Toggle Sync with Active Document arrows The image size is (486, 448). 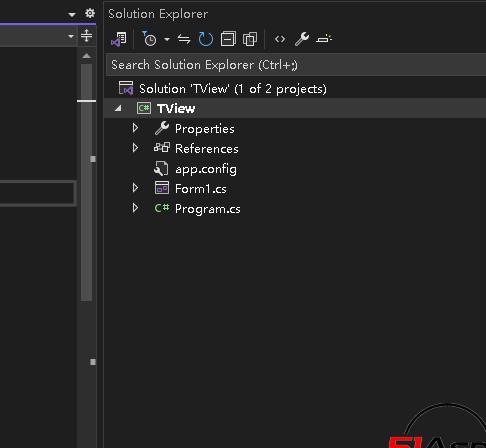click(x=184, y=39)
